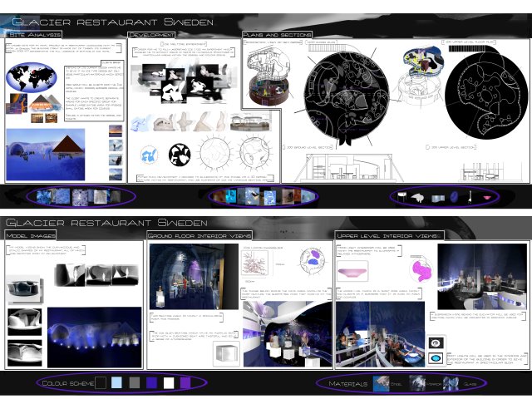Select the Glass material sample thumbnail

tap(451, 383)
